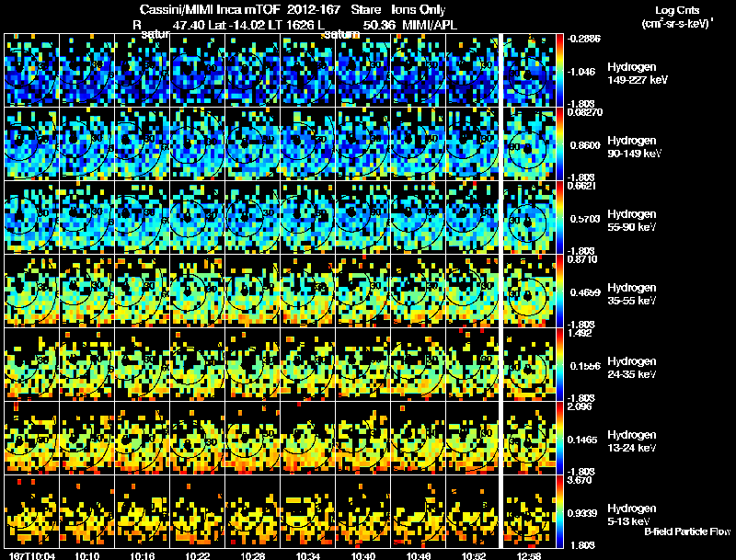Click the color scale value '-1.046'
Viewport: 736px width, 560px height.
(581, 72)
